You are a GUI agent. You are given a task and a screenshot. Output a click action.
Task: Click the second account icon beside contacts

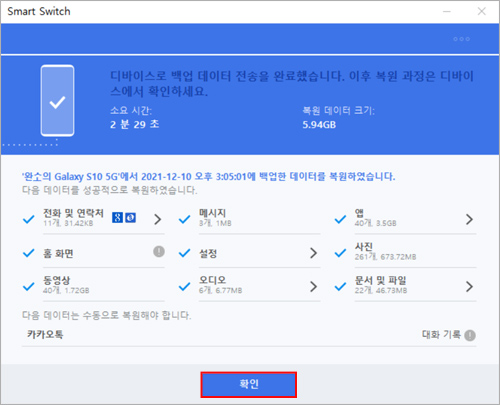click(130, 218)
